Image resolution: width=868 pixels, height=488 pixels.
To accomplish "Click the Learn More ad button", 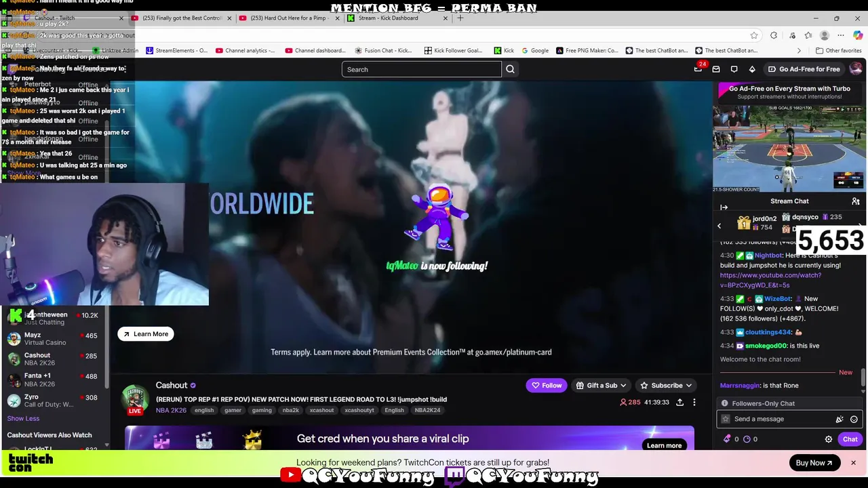I will (x=146, y=334).
